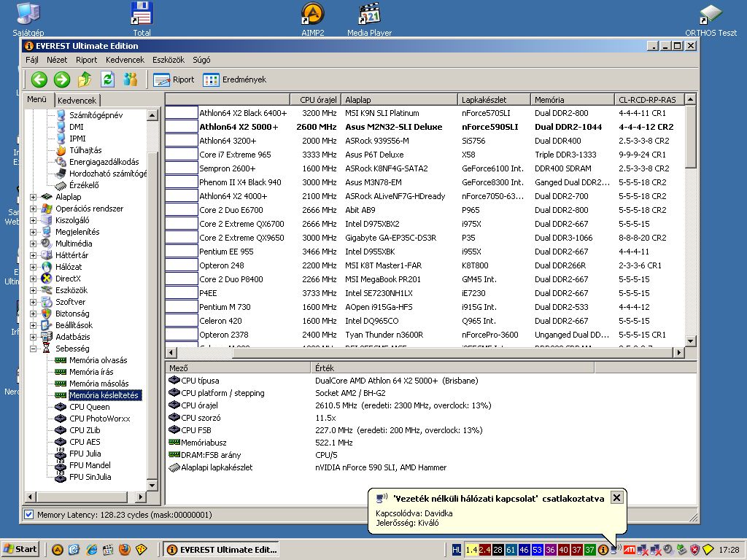The width and height of the screenshot is (747, 560).
Task: Click the green Forward arrow toolbar icon
Action: pyautogui.click(x=62, y=79)
